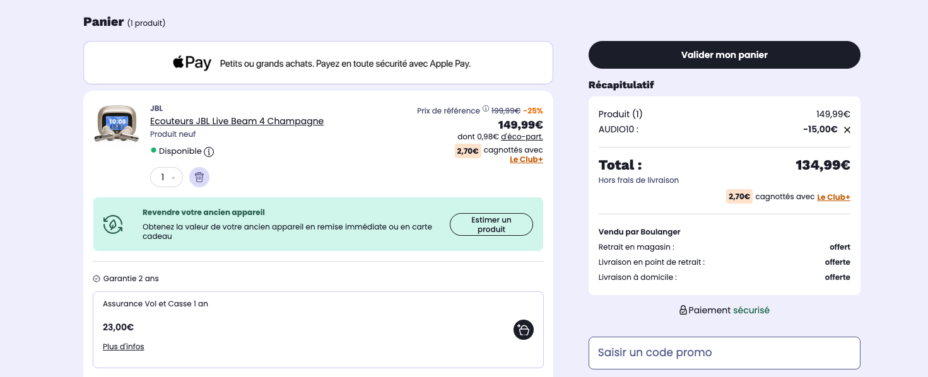The width and height of the screenshot is (928, 377).
Task: Click the insurance price 23,00€
Action: pos(118,327)
